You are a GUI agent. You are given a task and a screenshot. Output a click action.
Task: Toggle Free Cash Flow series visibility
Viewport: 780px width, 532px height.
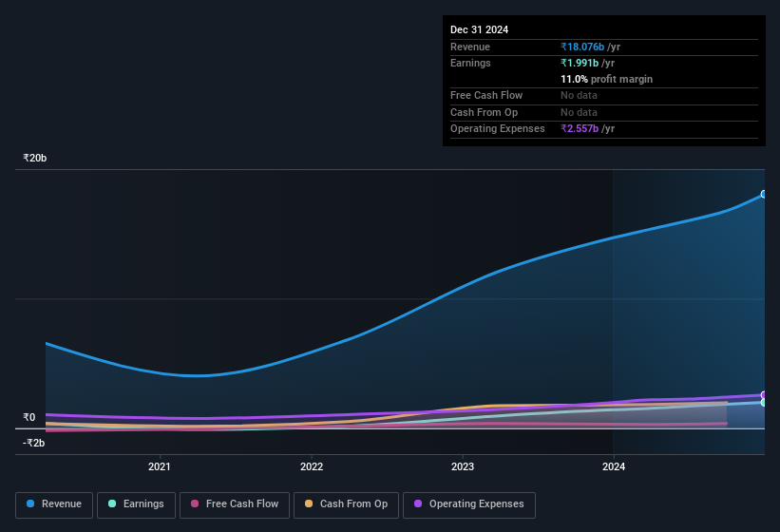[x=235, y=504]
